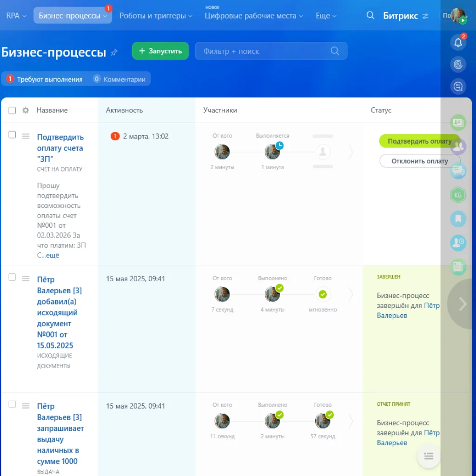The image size is (476, 476).
Task: Open notifications via the bell icon
Action: (458, 42)
